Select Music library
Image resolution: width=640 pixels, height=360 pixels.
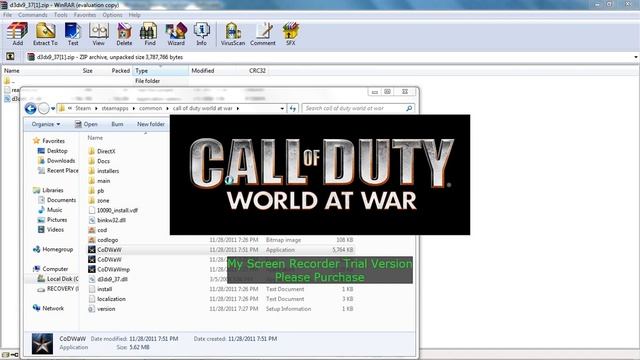50,210
